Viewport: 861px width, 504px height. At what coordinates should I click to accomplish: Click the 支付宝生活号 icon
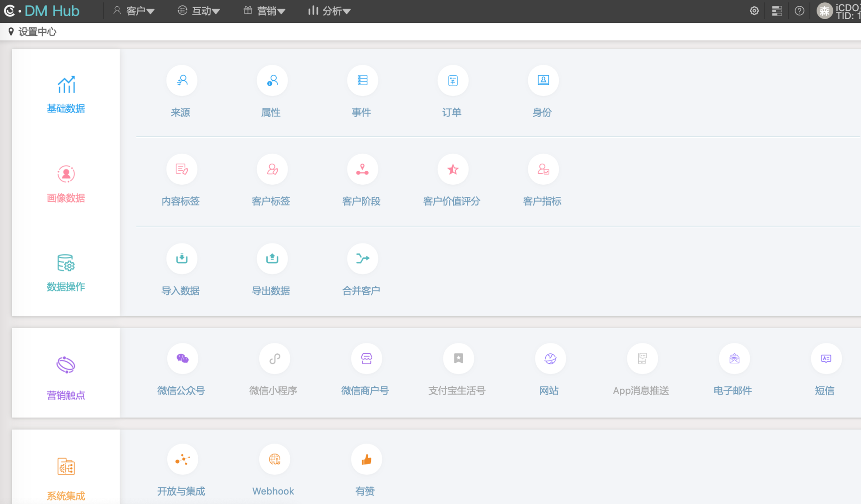click(x=458, y=359)
